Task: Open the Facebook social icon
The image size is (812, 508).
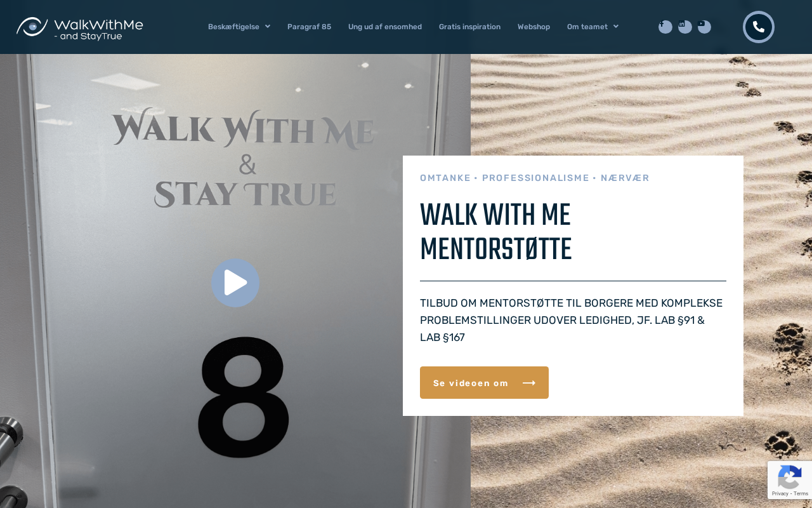Action: point(665,27)
